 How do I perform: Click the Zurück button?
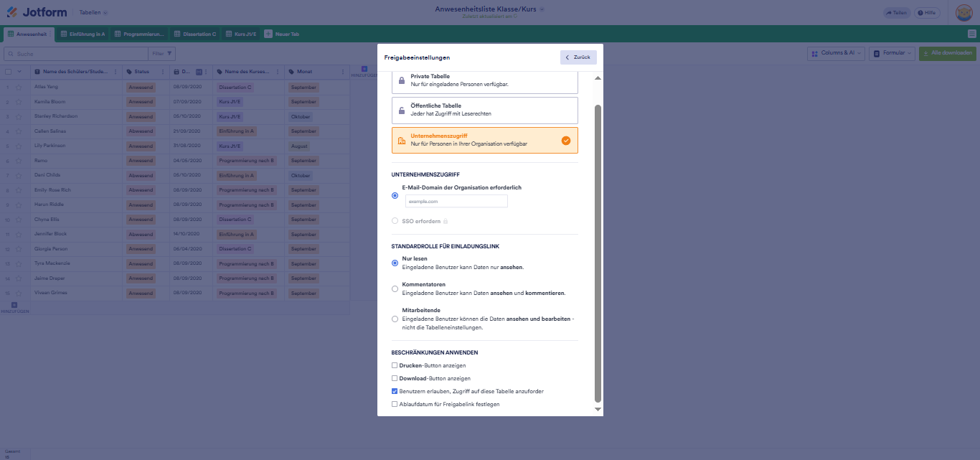click(578, 57)
